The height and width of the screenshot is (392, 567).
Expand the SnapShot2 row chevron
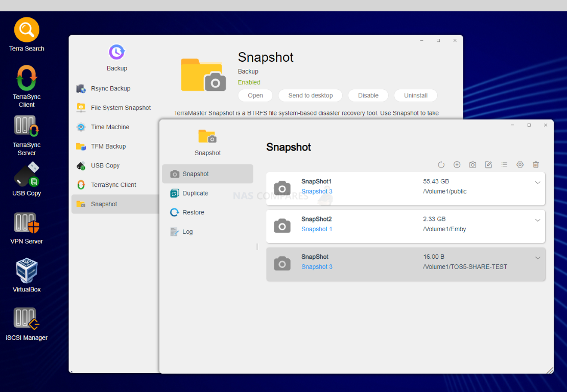538,220
